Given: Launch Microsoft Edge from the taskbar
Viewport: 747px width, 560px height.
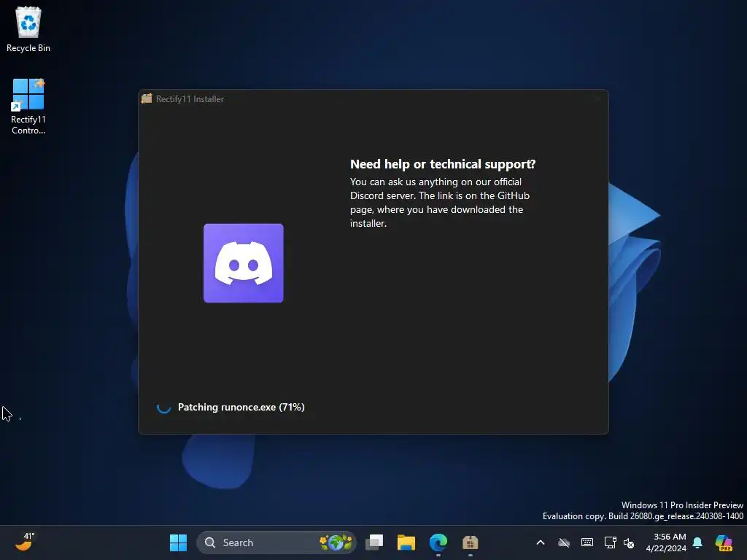Looking at the screenshot, I should click(438, 542).
